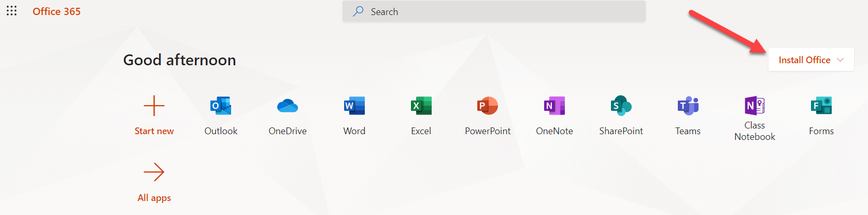Open the OneDrive cloud icon
868x215 pixels.
[x=288, y=106]
